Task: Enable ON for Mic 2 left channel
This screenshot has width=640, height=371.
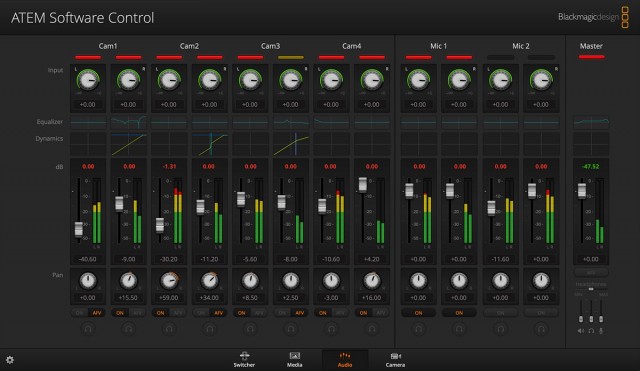Action: 500,313
